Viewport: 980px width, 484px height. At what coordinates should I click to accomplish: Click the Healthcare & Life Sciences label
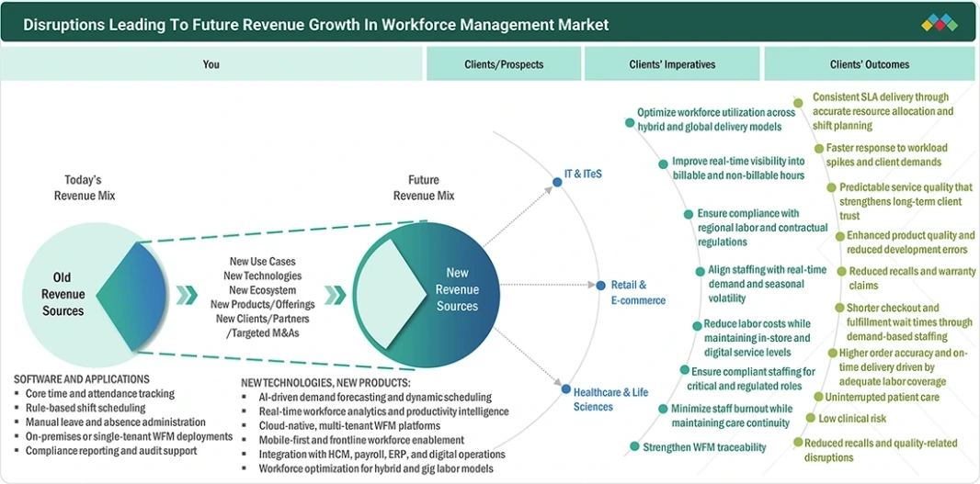pyautogui.click(x=610, y=400)
